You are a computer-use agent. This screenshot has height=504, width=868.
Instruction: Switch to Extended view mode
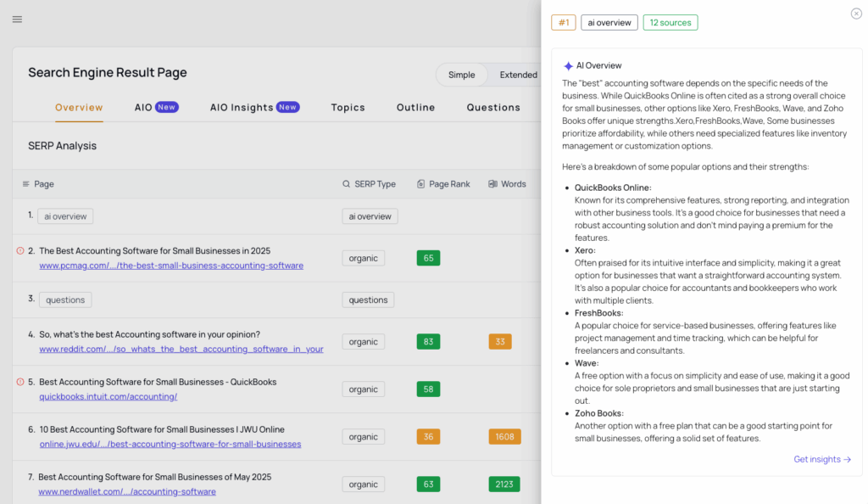(x=518, y=75)
